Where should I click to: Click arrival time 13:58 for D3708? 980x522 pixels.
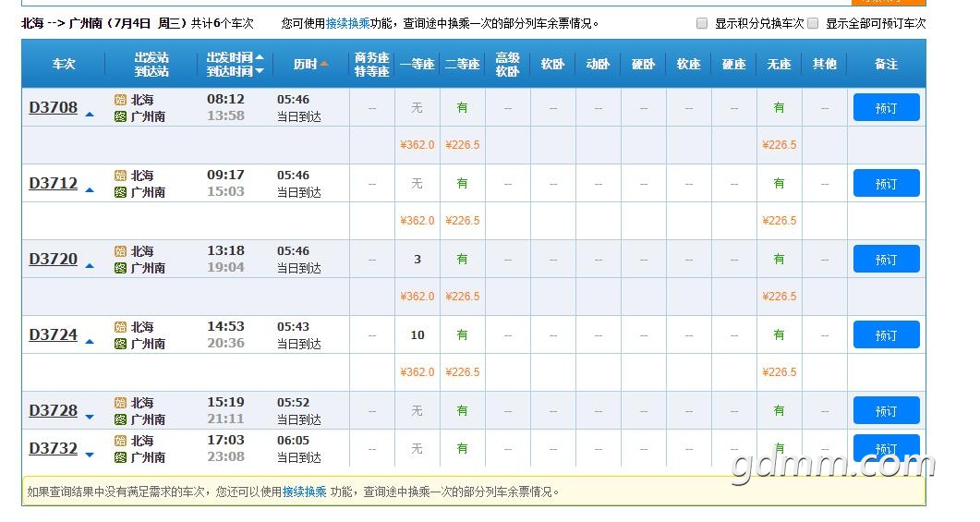pyautogui.click(x=225, y=115)
